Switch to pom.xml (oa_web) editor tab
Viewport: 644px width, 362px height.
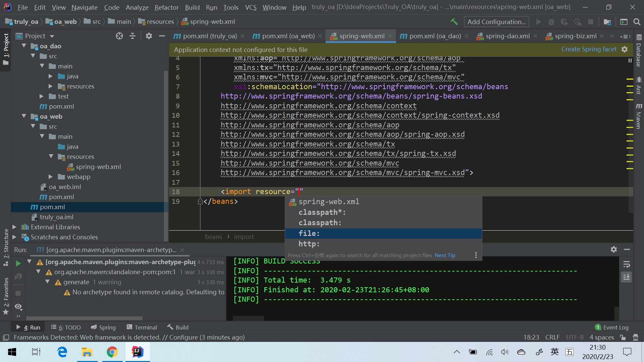coord(288,36)
